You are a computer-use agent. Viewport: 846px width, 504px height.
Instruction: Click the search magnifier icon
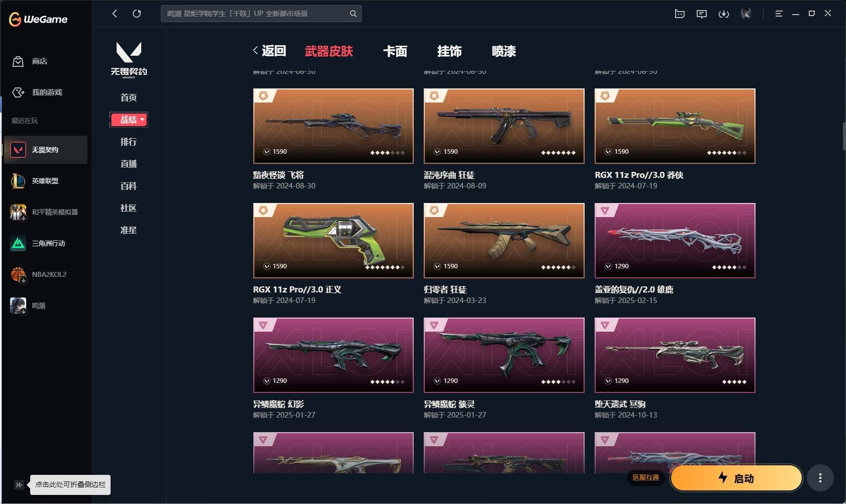353,14
